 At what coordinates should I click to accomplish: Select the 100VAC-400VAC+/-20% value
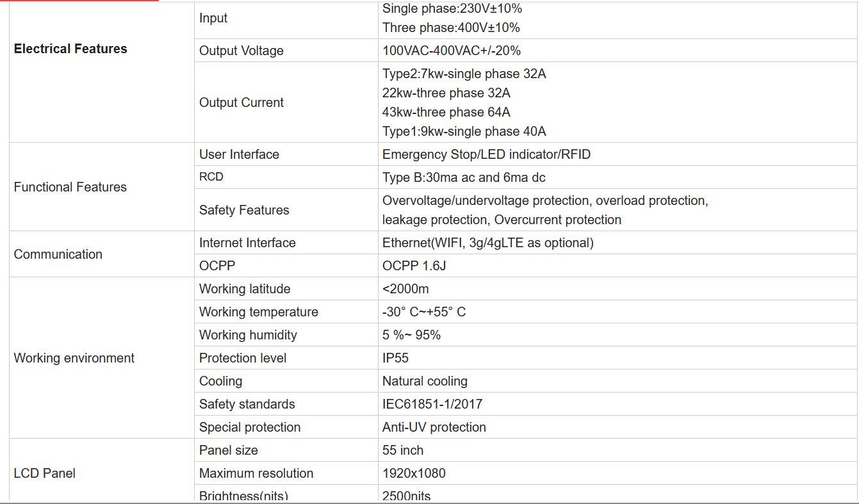click(452, 51)
